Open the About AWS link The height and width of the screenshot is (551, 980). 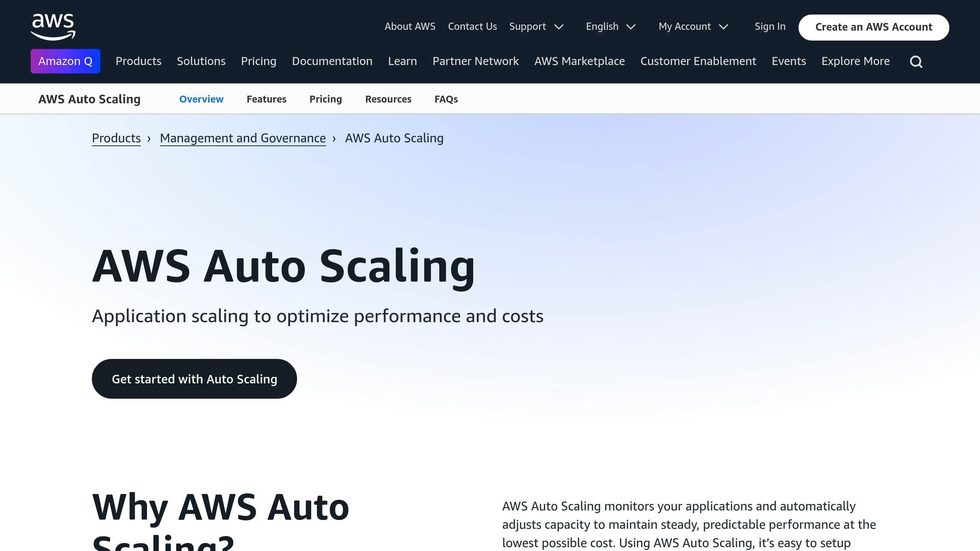coord(410,26)
